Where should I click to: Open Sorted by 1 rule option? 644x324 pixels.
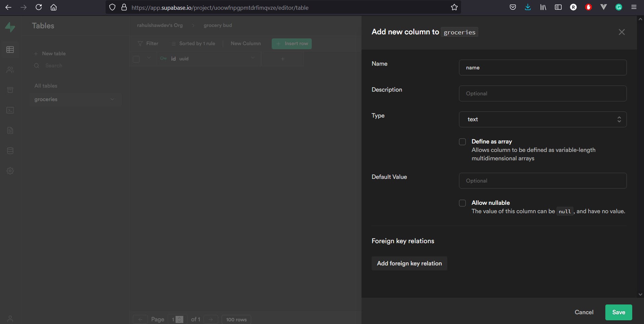click(193, 43)
